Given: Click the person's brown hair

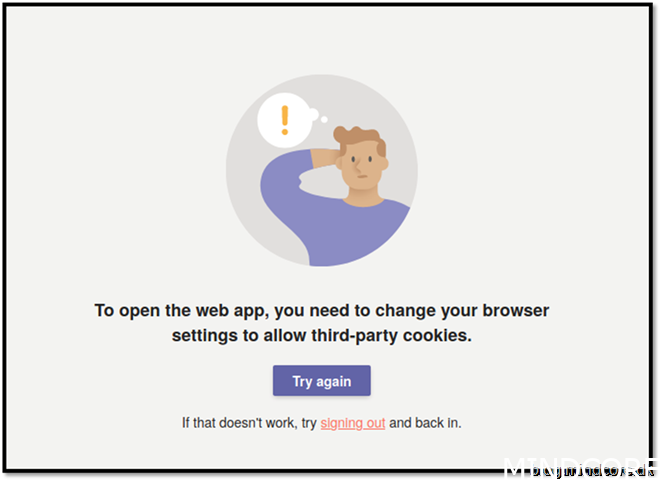Looking at the screenshot, I should (358, 138).
